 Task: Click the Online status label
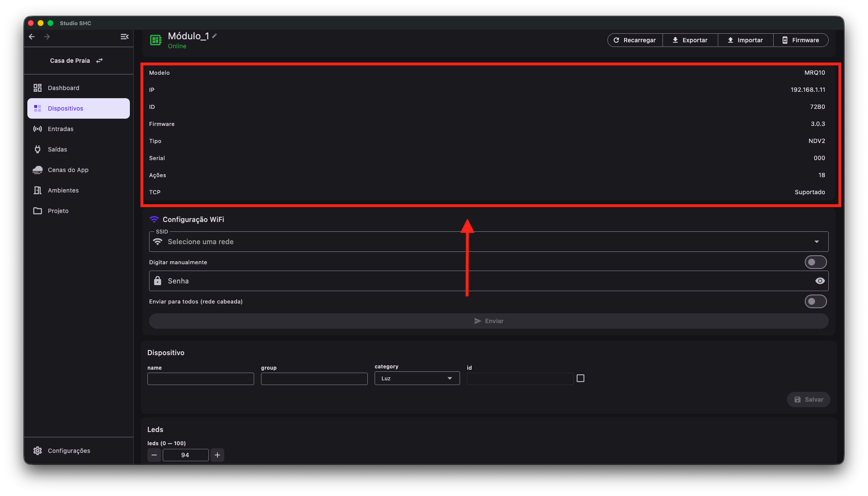click(x=177, y=46)
